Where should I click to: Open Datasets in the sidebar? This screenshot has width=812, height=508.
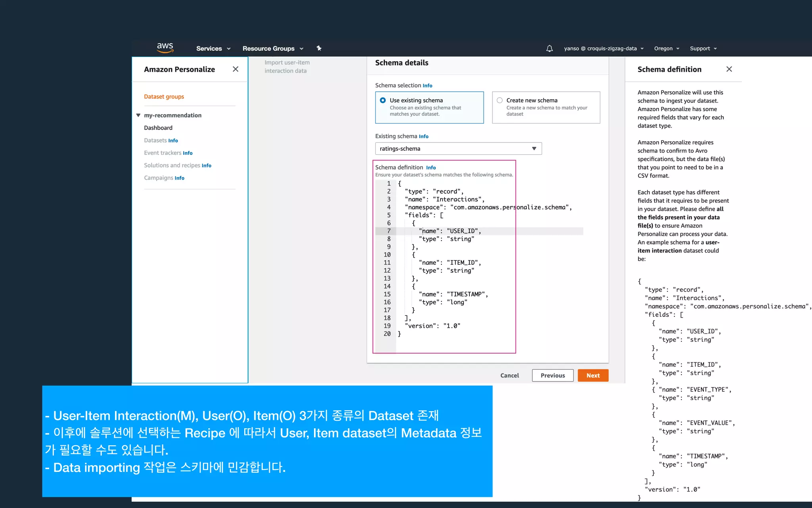155,140
